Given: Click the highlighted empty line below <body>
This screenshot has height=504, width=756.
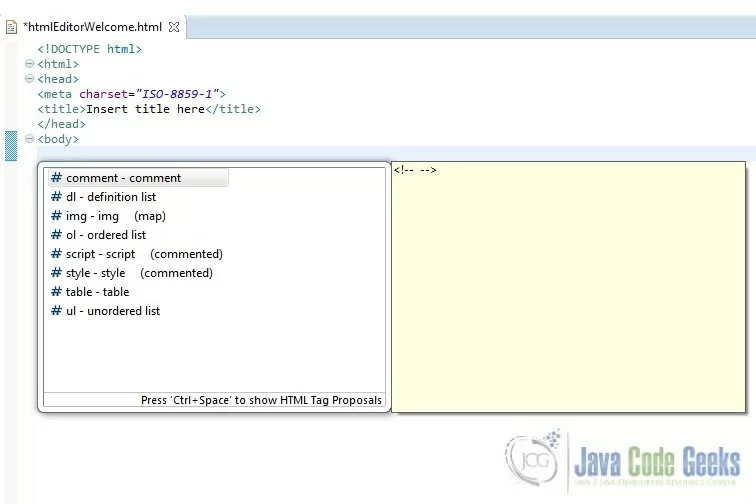Looking at the screenshot, I should [x=395, y=154].
